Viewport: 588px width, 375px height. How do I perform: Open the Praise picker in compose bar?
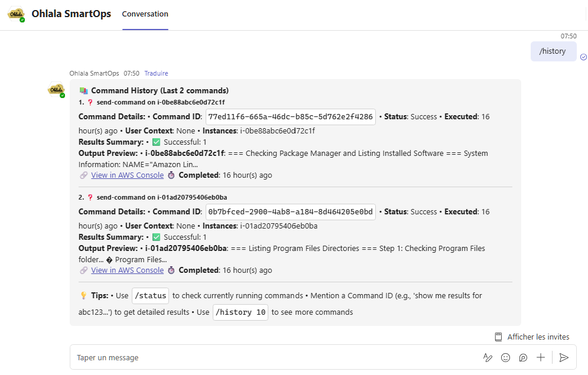tap(523, 357)
